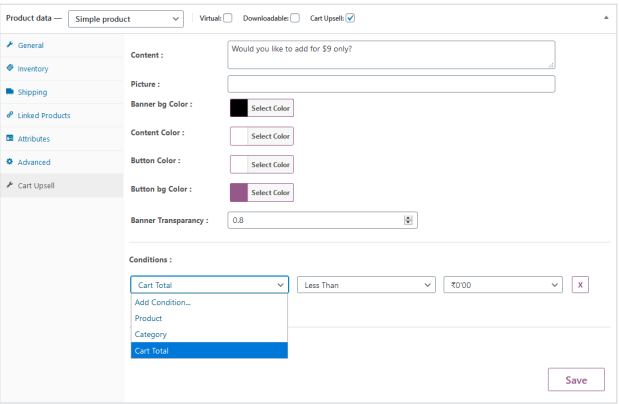Collapse the Product data panel arrow
Image resolution: width=620 pixels, height=404 pixels.
pyautogui.click(x=606, y=18)
